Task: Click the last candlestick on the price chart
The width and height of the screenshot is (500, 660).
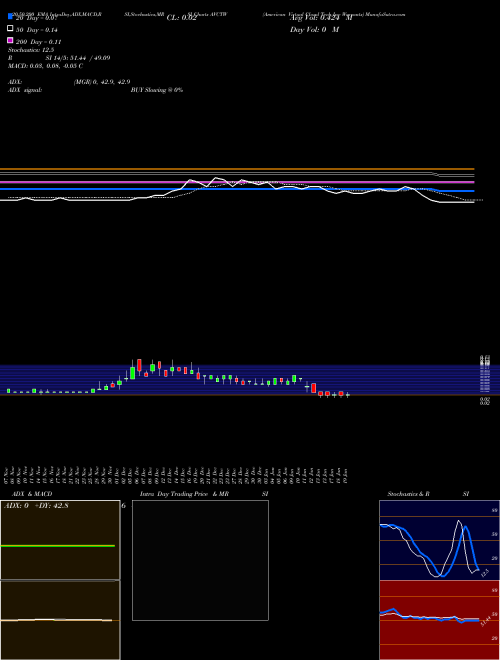Action: tap(348, 395)
